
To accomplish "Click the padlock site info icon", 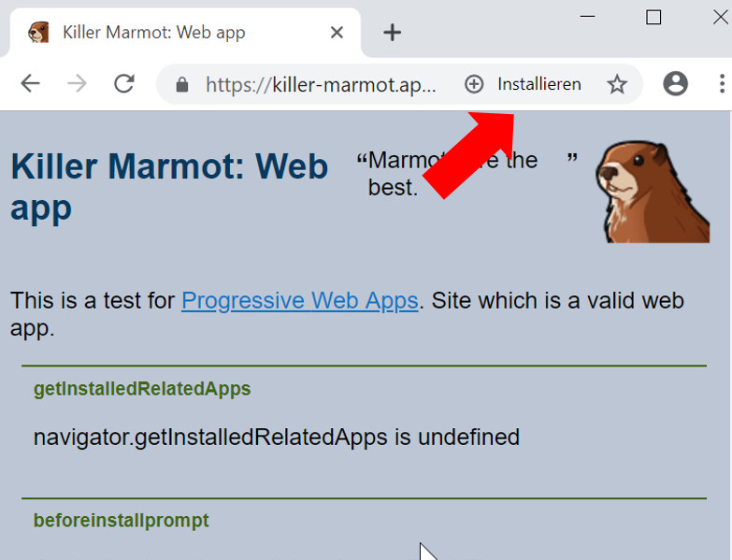I will point(182,84).
